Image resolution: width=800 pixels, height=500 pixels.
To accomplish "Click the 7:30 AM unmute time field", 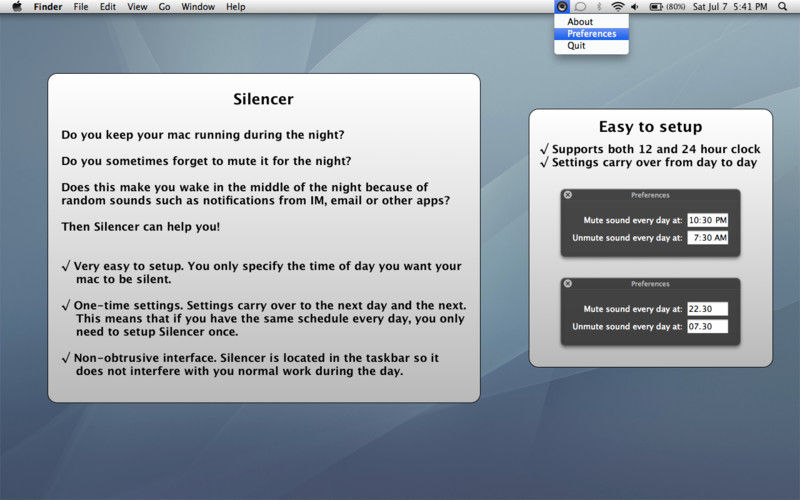I will pos(708,238).
